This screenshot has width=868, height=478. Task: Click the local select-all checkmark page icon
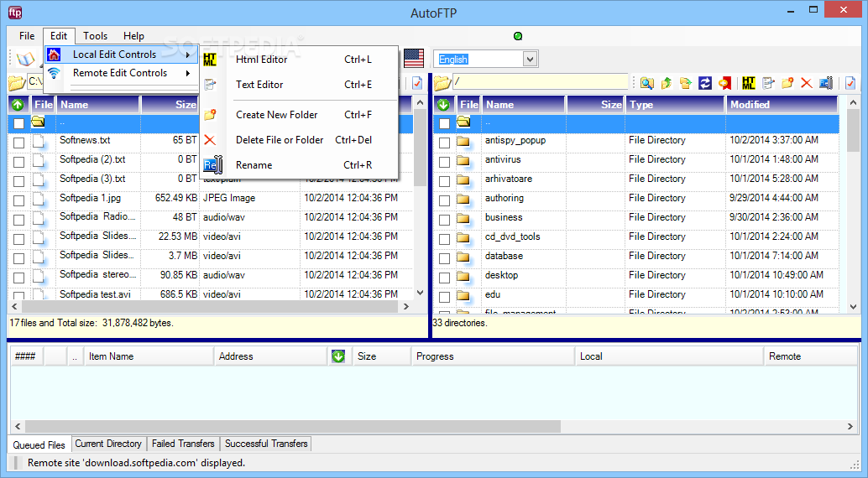pos(417,83)
